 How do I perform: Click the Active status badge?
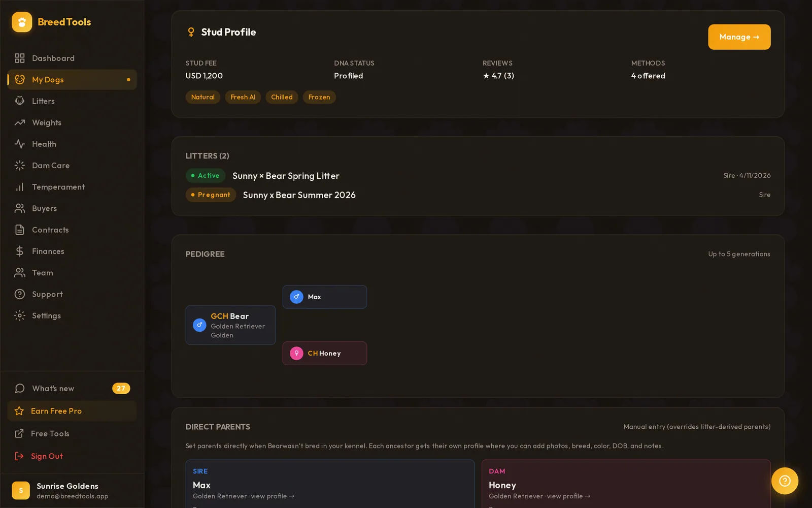coord(206,175)
